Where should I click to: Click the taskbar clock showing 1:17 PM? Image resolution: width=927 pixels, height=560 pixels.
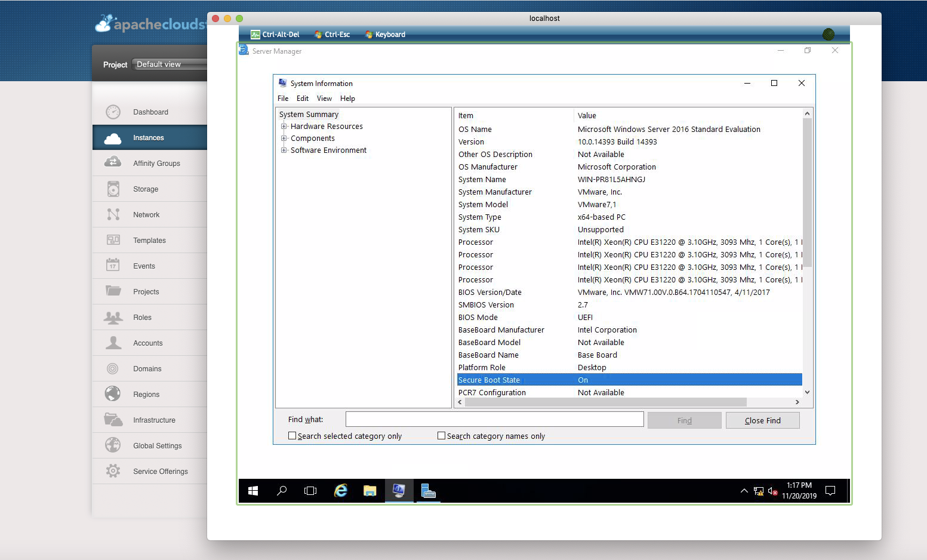pyautogui.click(x=799, y=491)
